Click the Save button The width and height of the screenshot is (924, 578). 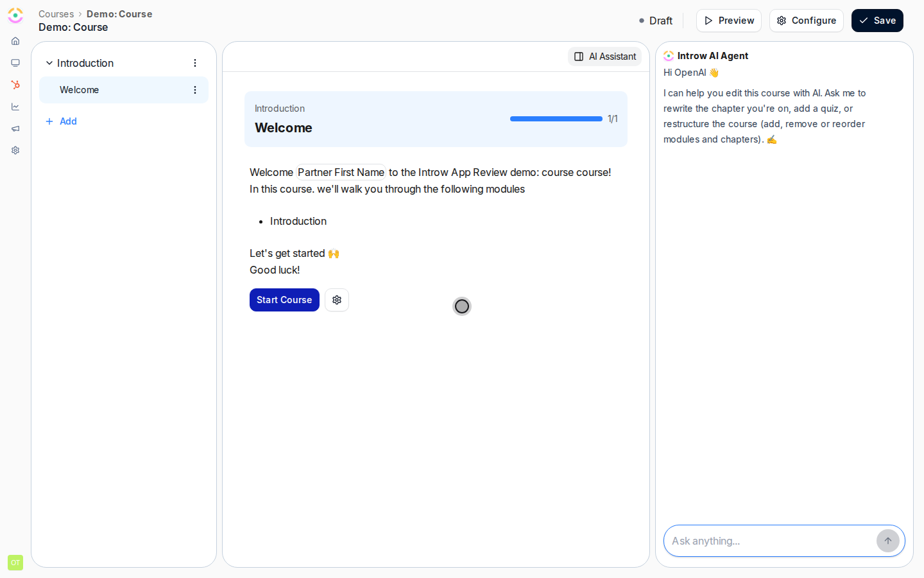(877, 21)
